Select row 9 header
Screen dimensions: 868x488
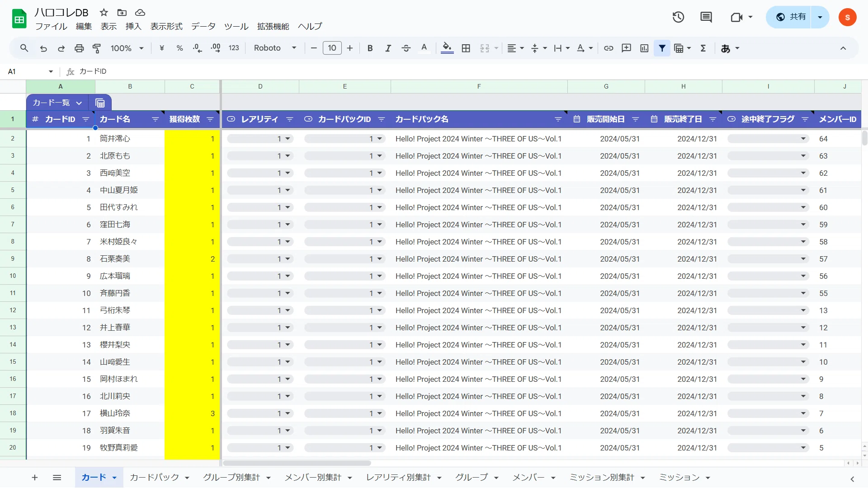13,259
